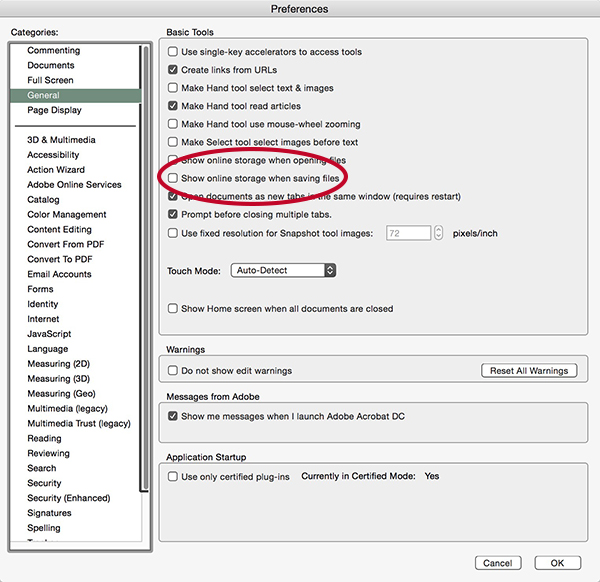This screenshot has height=582, width=600.
Task: Select Documents category
Action: (51, 65)
